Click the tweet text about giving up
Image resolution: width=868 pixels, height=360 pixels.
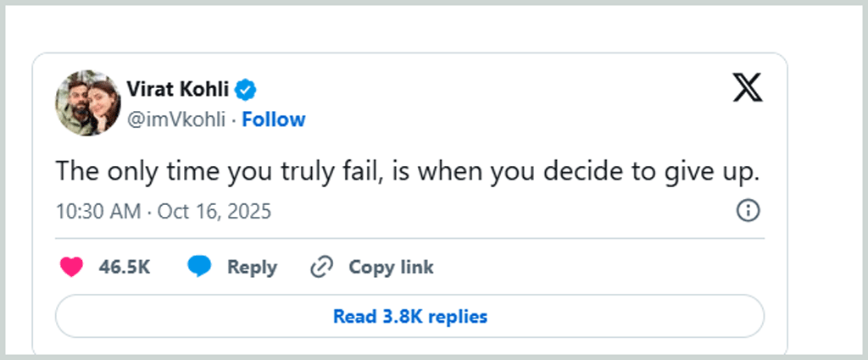click(405, 170)
